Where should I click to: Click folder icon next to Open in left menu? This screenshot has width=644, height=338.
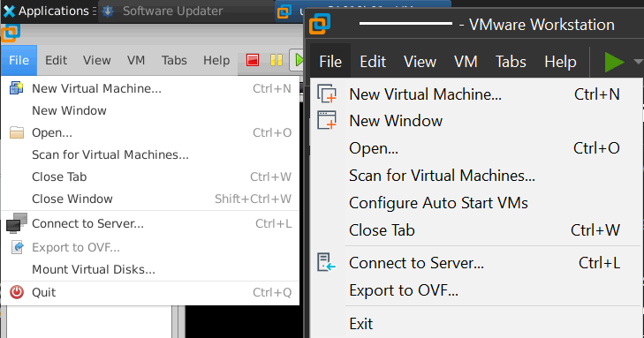[17, 132]
